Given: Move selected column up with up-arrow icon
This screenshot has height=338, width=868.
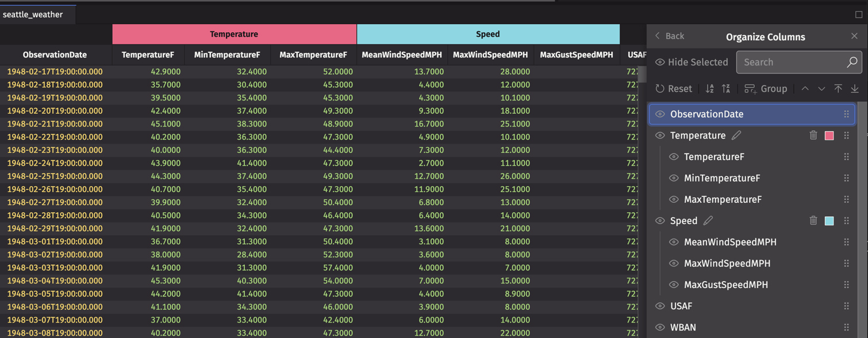Looking at the screenshot, I should pyautogui.click(x=805, y=89).
